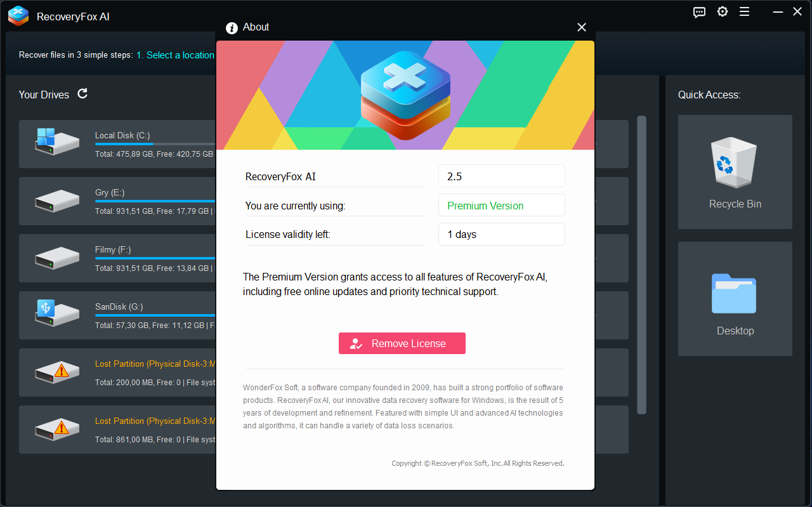Screen dimensions: 812x507
Task: Click the 'You are currently using:' label
Action: 296,206
